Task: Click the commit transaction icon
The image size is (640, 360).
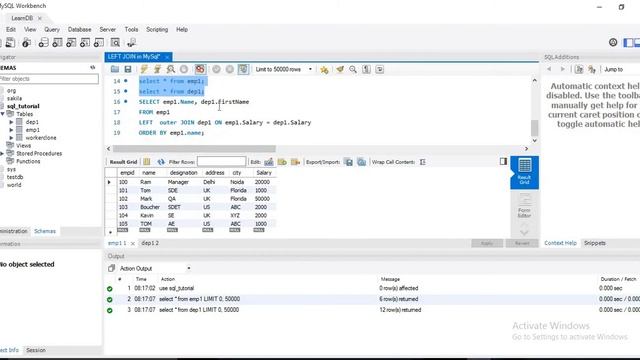Action: click(x=216, y=69)
